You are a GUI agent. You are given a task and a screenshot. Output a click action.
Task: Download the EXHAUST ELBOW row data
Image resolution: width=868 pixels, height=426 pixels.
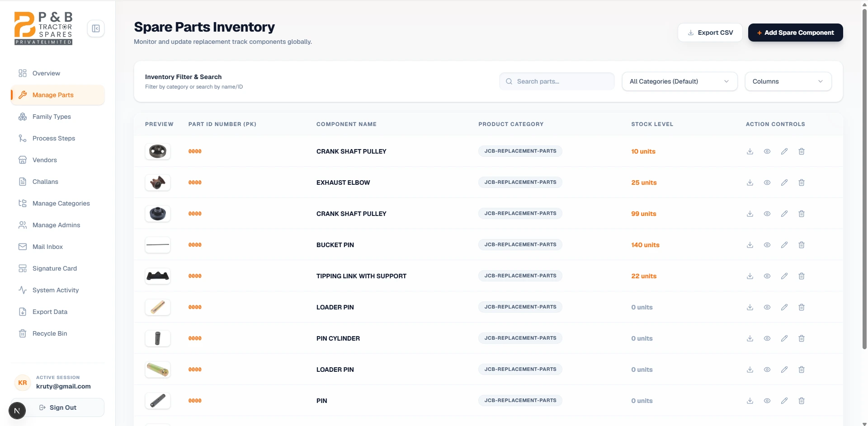tap(750, 183)
